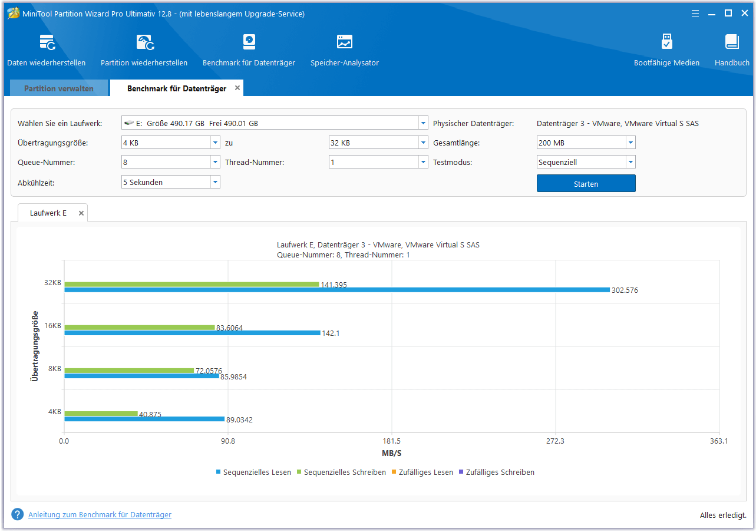The image size is (756, 532).
Task: Open Partition wiederherstellen tool
Action: click(144, 50)
